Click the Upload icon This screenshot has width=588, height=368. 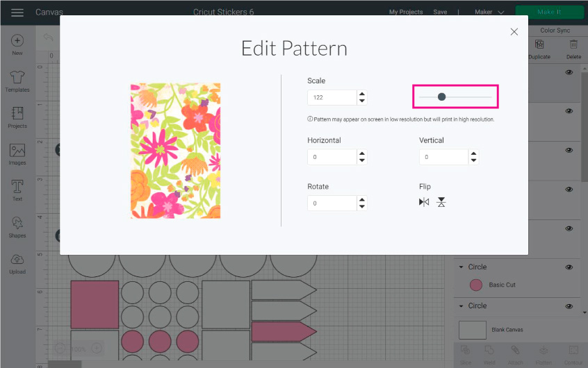[17, 259]
